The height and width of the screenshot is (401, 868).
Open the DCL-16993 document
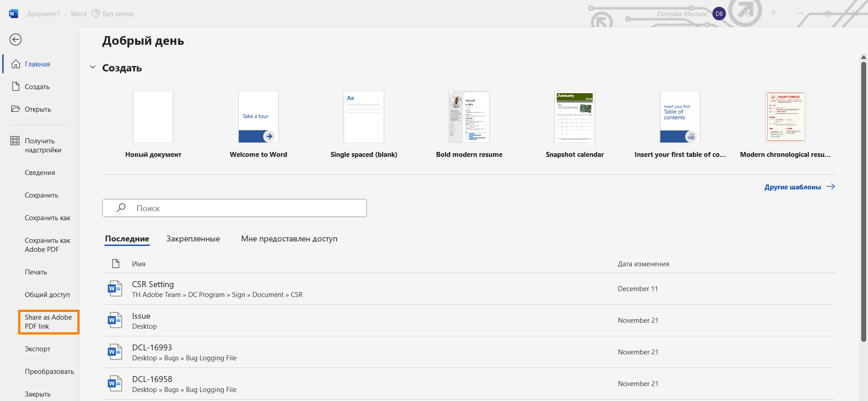click(469, 352)
